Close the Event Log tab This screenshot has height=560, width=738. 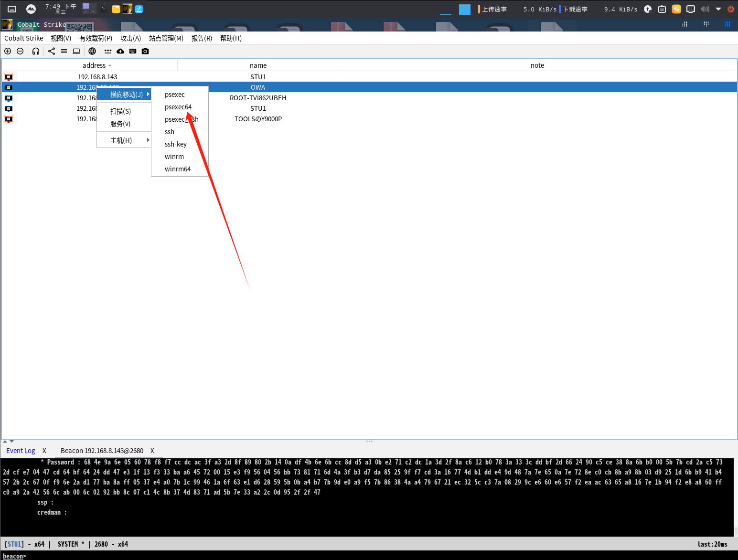[44, 451]
